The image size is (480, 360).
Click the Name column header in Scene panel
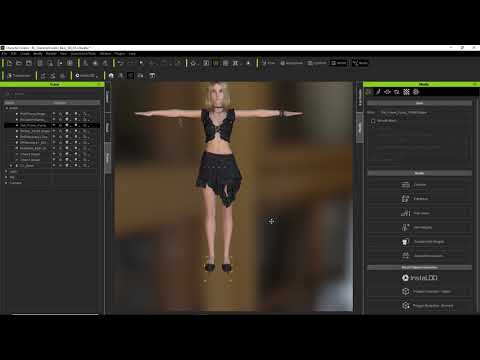point(28,103)
